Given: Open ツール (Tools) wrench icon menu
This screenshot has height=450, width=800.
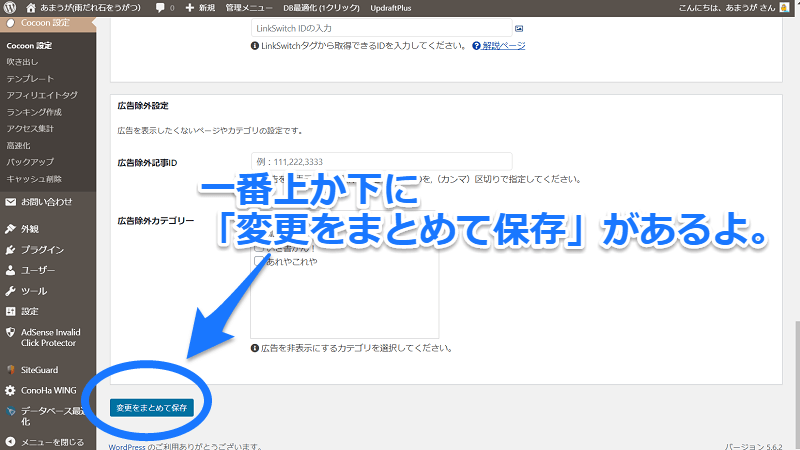Looking at the screenshot, I should click(x=12, y=291).
